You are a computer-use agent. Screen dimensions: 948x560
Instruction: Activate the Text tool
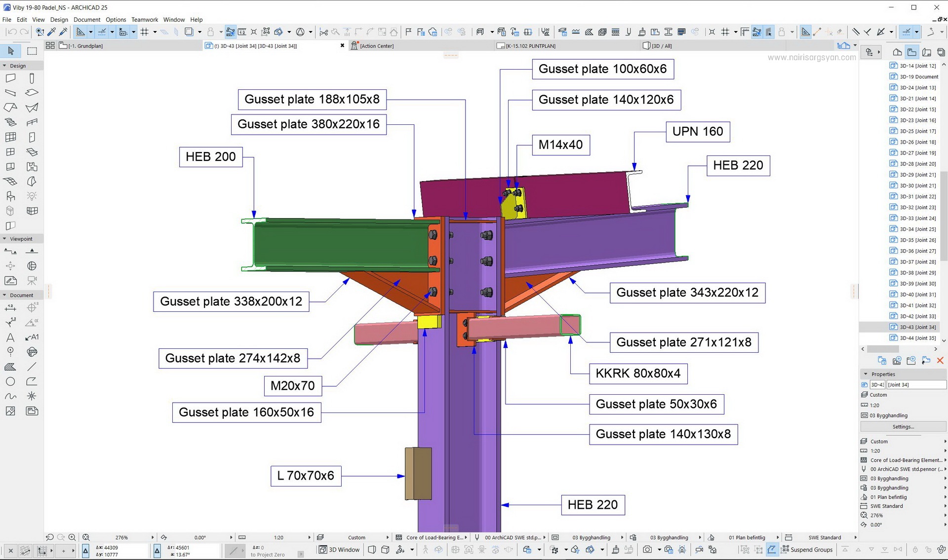coord(10,337)
